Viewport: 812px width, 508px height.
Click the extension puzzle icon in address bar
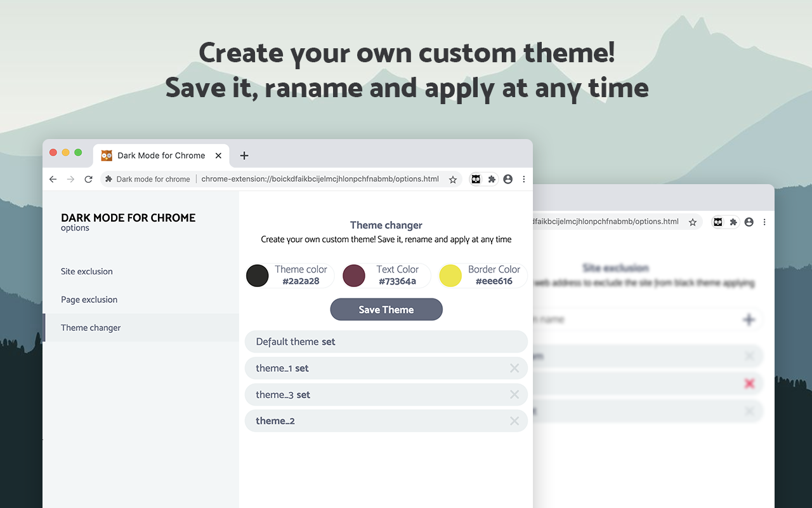(x=108, y=179)
